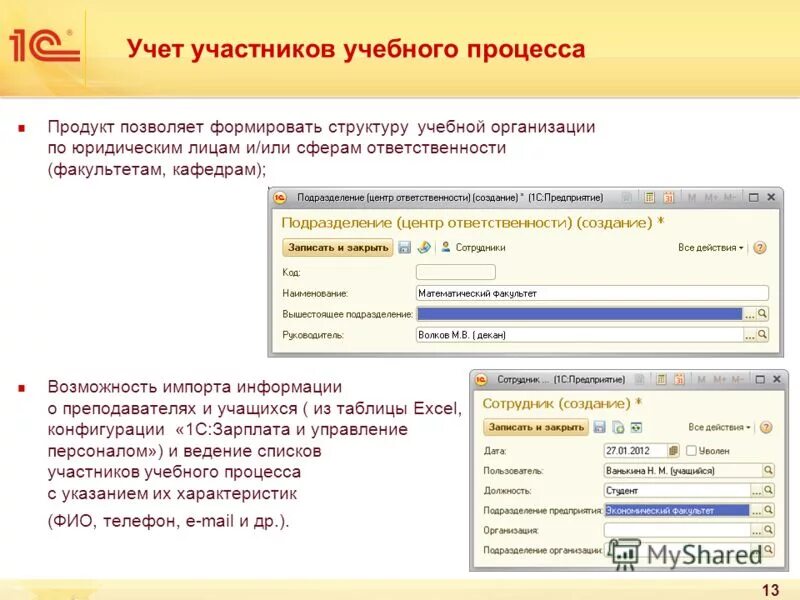800x600 pixels.
Task: Click the save diskette icon in Подразделение toolbar
Action: (x=403, y=249)
